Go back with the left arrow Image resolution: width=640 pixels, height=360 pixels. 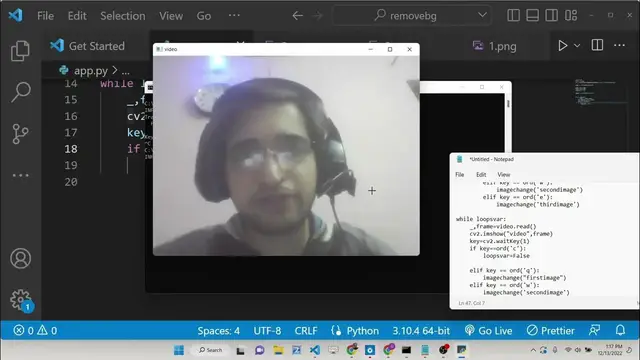298,16
